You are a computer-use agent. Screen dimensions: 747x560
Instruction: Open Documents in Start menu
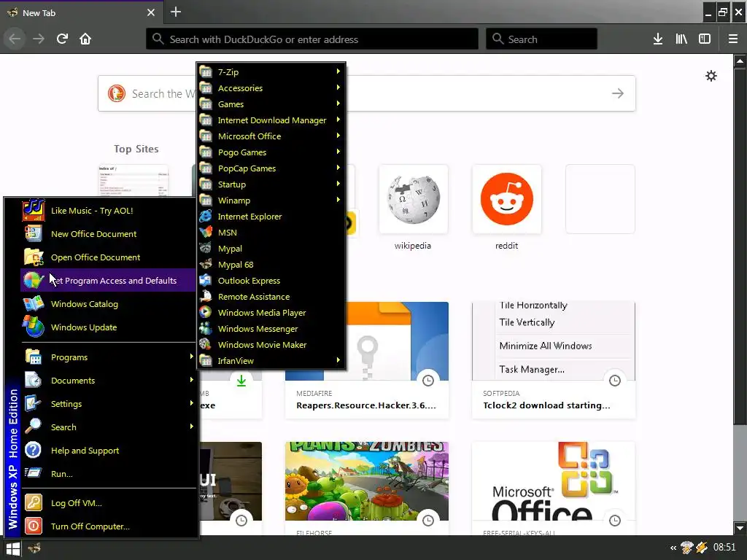(x=109, y=381)
